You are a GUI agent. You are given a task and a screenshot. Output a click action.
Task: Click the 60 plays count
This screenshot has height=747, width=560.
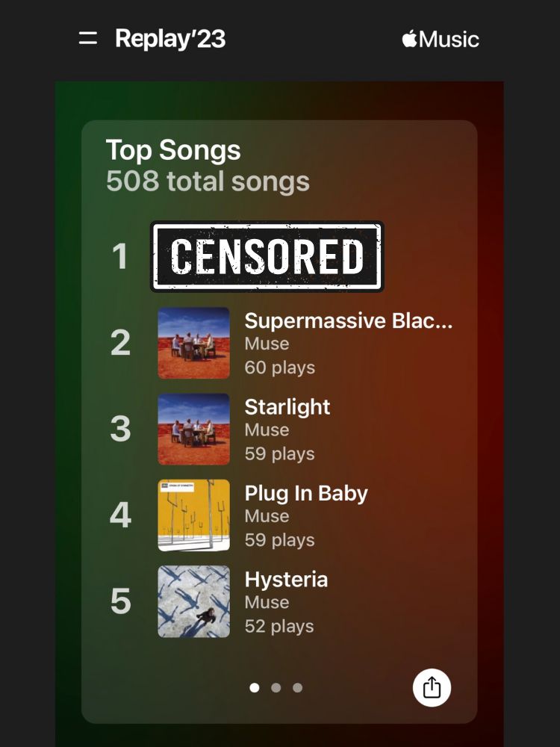279,368
